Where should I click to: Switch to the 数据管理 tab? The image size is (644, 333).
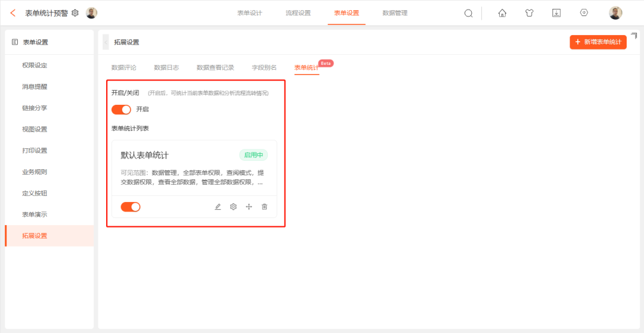pyautogui.click(x=395, y=13)
